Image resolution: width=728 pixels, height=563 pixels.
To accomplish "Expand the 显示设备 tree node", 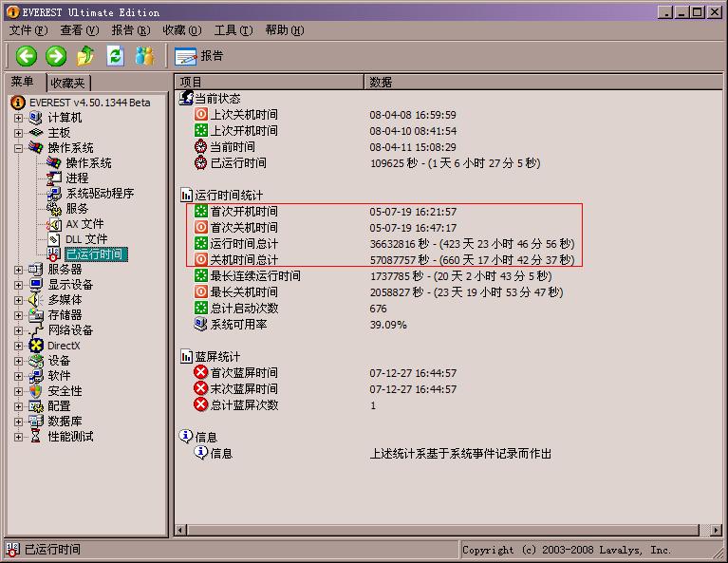I will pos(18,285).
